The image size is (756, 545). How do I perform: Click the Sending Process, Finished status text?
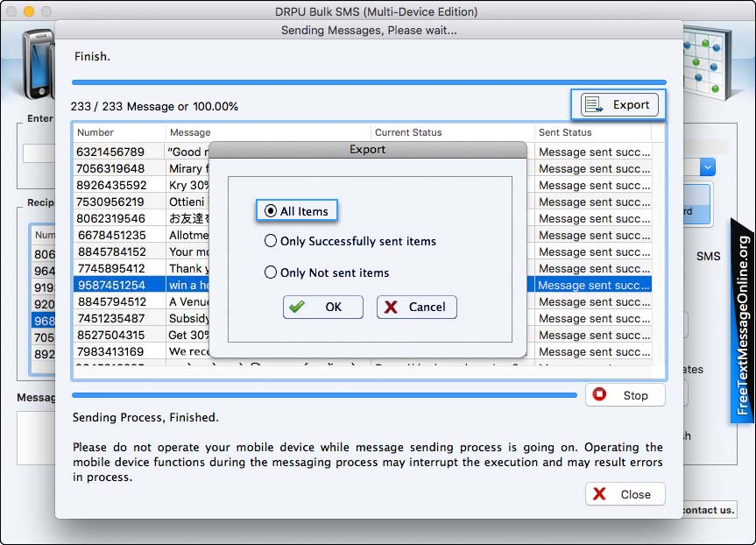point(145,417)
